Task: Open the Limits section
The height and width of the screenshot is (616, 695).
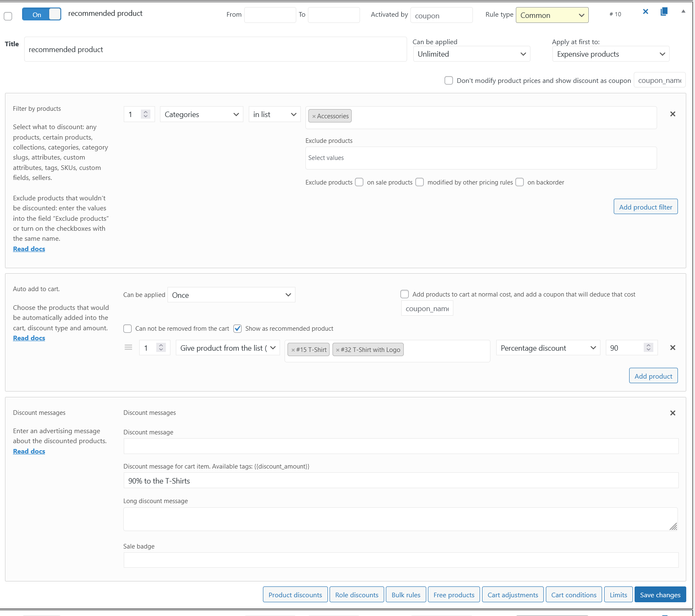Action: point(618,594)
